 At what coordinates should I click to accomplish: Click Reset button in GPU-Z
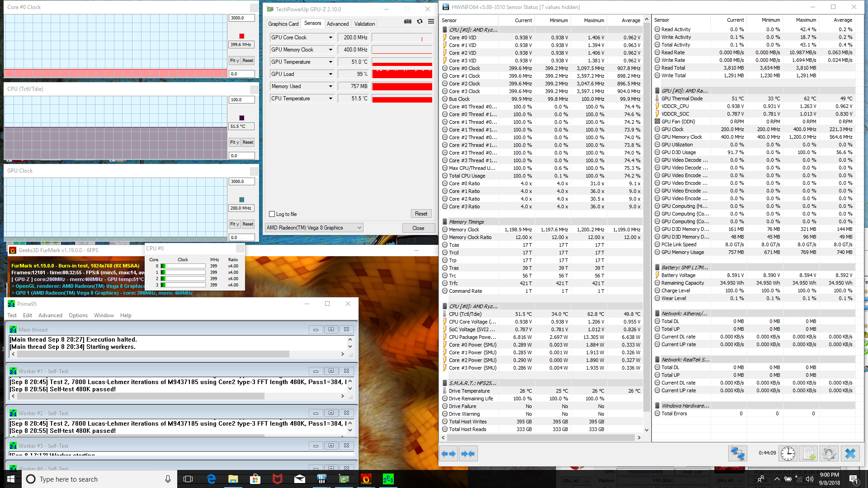421,214
